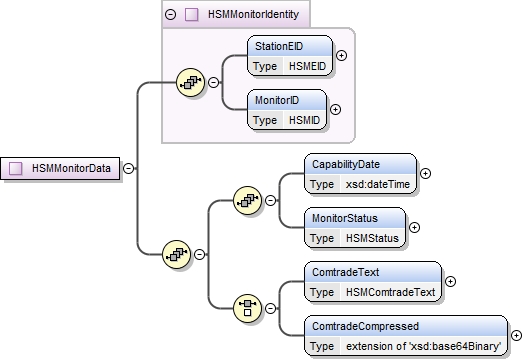Click the choice compositor icon before ComtradeText
The image size is (524, 361).
pyautogui.click(x=247, y=308)
